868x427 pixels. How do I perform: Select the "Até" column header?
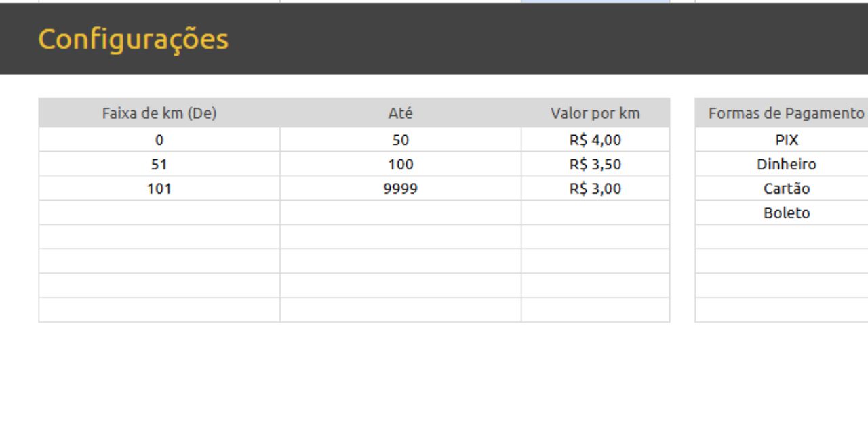[x=400, y=113]
